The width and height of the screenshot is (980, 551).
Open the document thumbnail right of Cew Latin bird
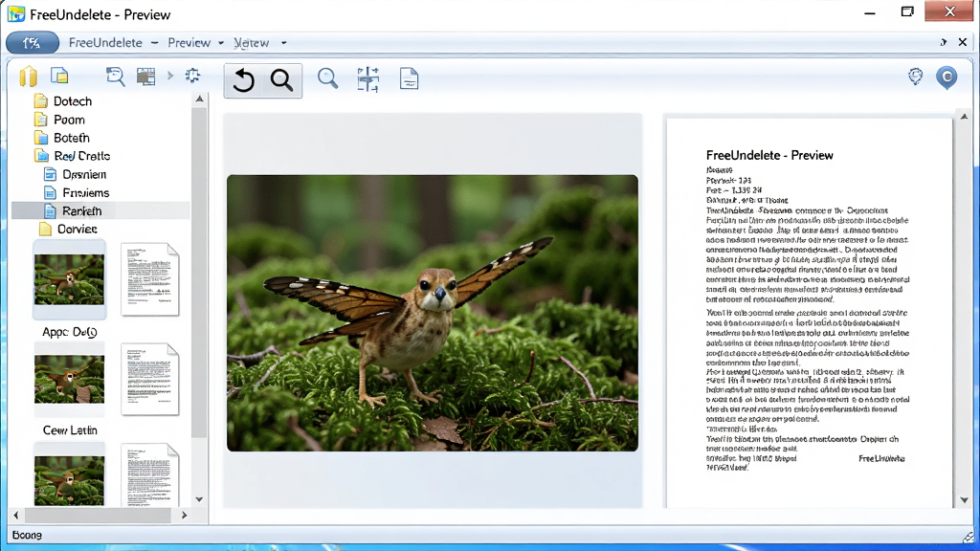click(150, 379)
